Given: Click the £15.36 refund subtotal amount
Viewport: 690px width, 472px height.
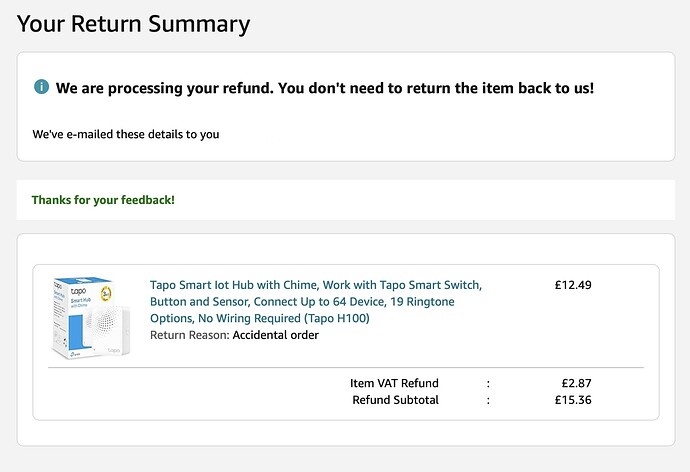Looking at the screenshot, I should point(573,400).
